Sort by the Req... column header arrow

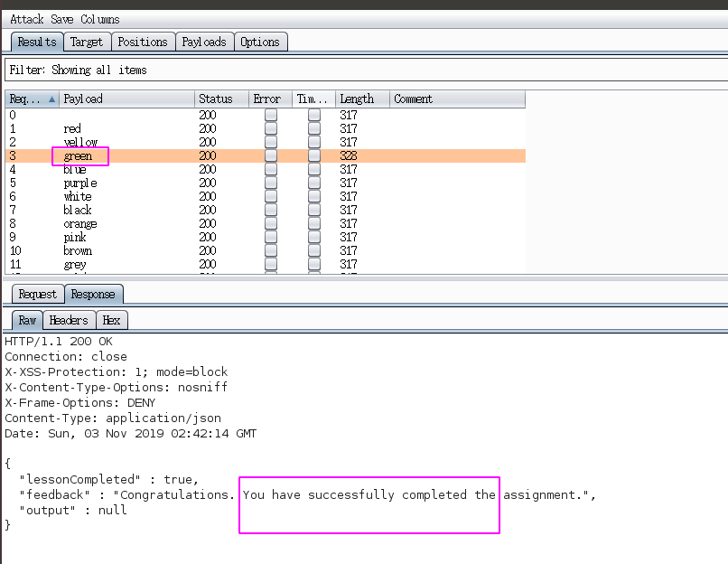coord(51,99)
